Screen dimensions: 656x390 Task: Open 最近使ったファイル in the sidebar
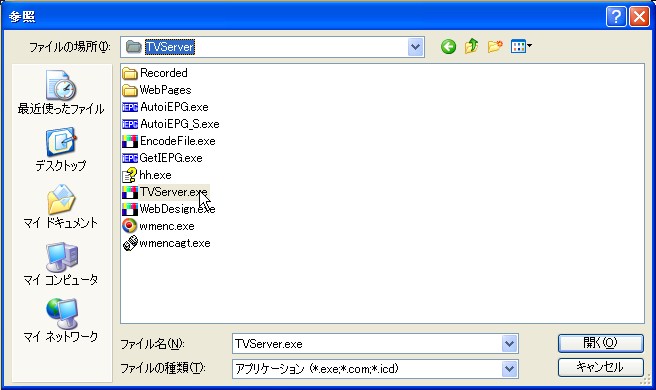pyautogui.click(x=61, y=92)
